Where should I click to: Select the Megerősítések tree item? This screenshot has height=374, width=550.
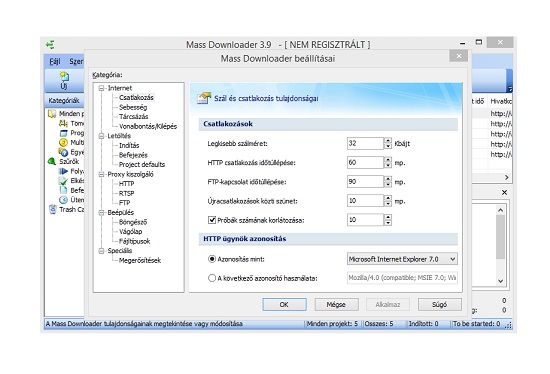point(140,260)
